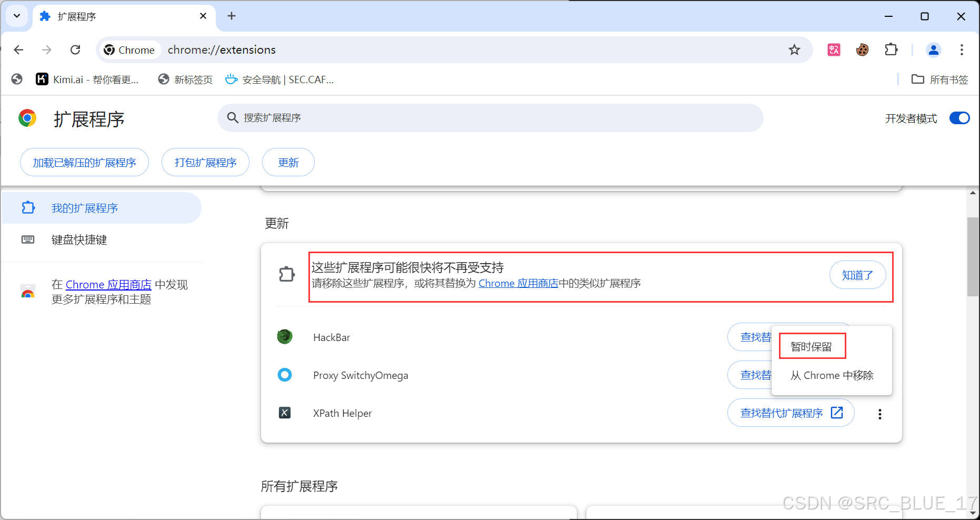Image resolution: width=980 pixels, height=520 pixels.
Task: Reload the extensions page
Action: [75, 50]
